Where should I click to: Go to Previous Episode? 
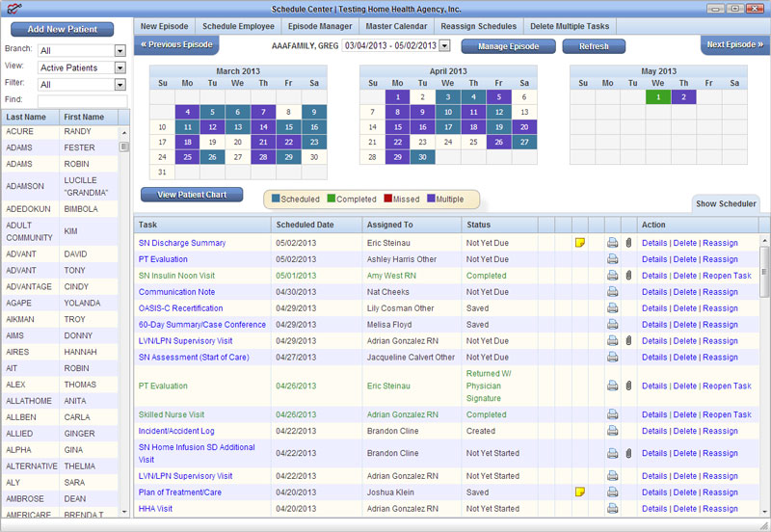coord(176,44)
